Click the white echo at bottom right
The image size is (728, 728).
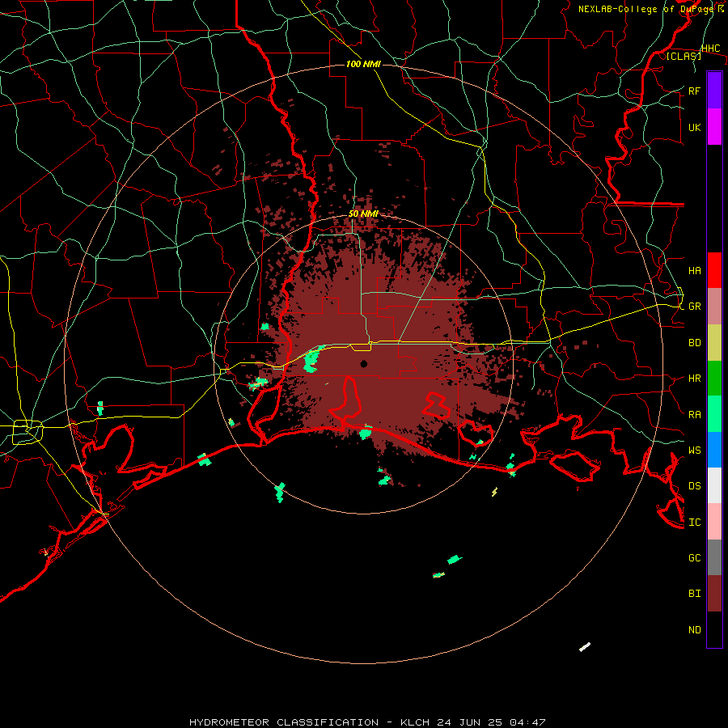(585, 647)
